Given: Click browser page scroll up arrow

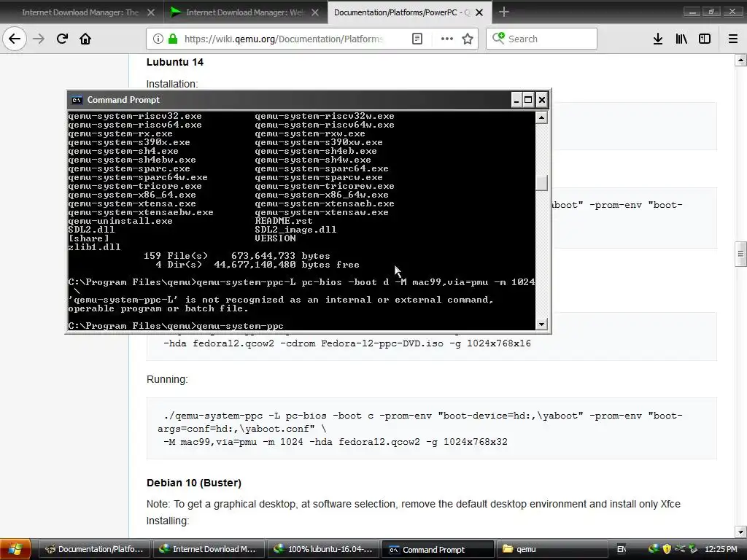Looking at the screenshot, I should click(740, 61).
